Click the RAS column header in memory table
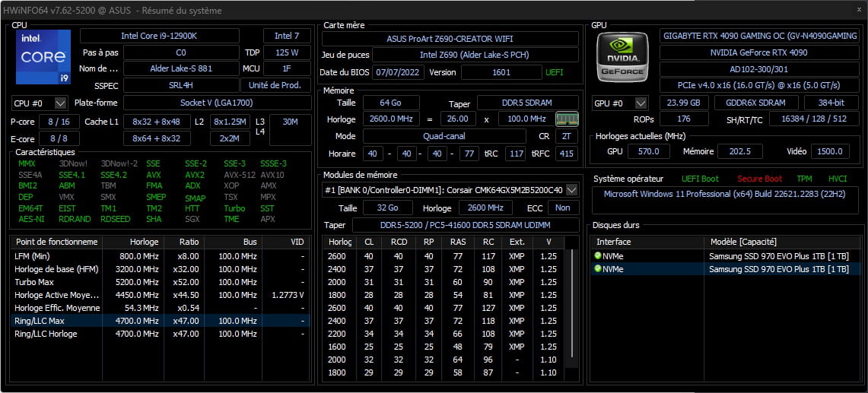The width and height of the screenshot is (868, 393). pyautogui.click(x=457, y=242)
